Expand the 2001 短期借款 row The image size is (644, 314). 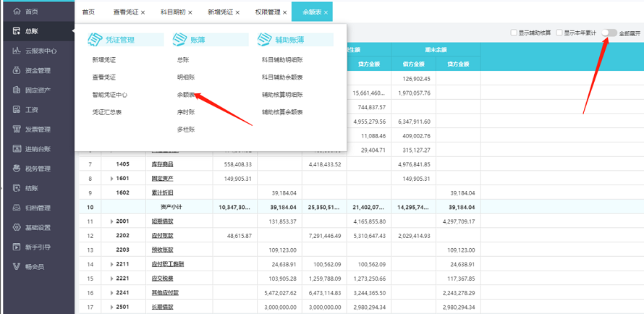pos(111,221)
